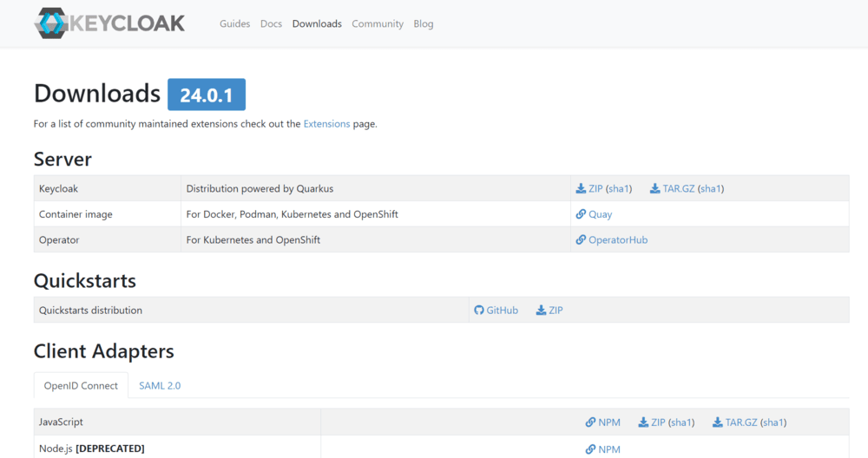This screenshot has width=868, height=458.
Task: Click the Client Adapters section heading
Action: pyautogui.click(x=104, y=351)
